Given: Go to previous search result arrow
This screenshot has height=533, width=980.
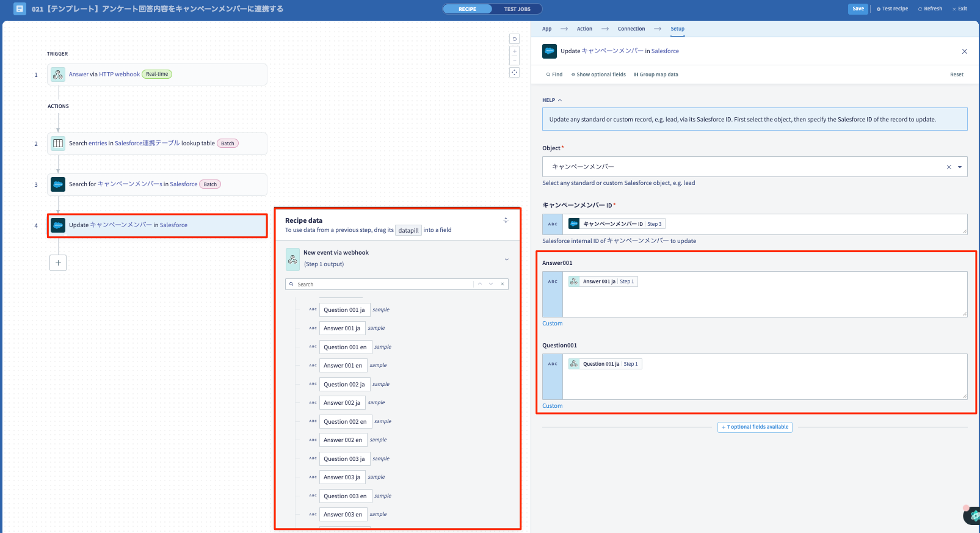Looking at the screenshot, I should pyautogui.click(x=480, y=284).
